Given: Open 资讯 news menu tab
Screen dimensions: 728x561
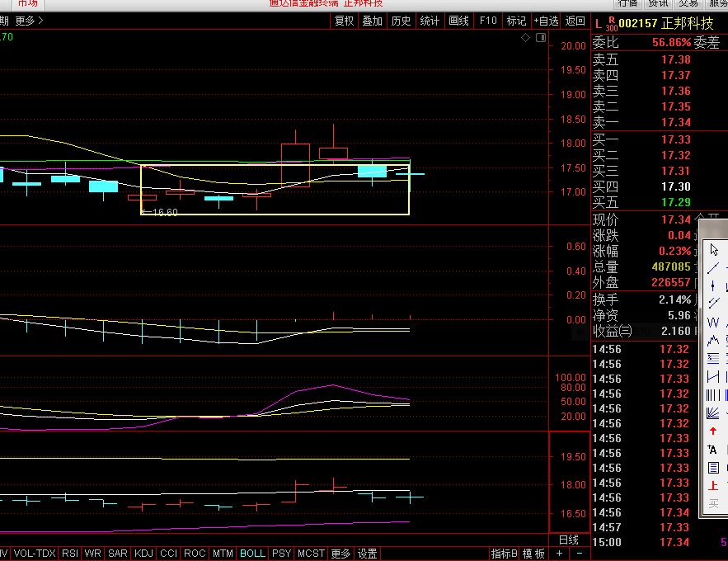Looking at the screenshot, I should (658, 3).
